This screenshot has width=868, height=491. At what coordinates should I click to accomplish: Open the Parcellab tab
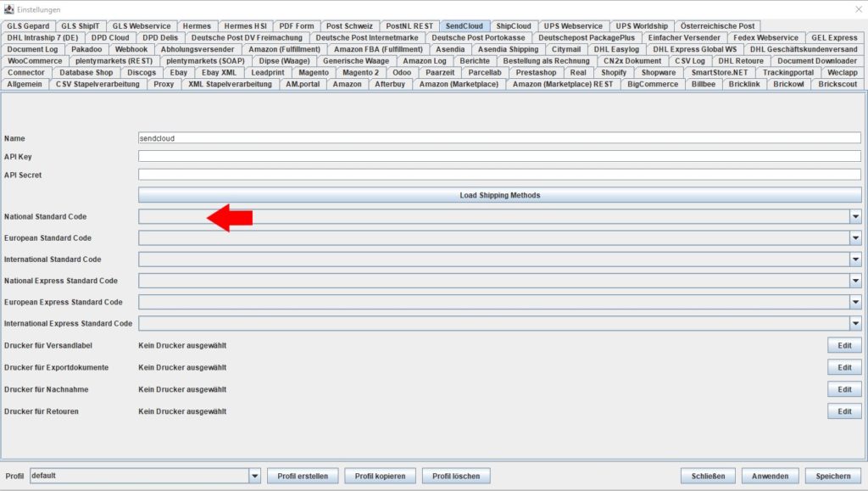tap(484, 73)
